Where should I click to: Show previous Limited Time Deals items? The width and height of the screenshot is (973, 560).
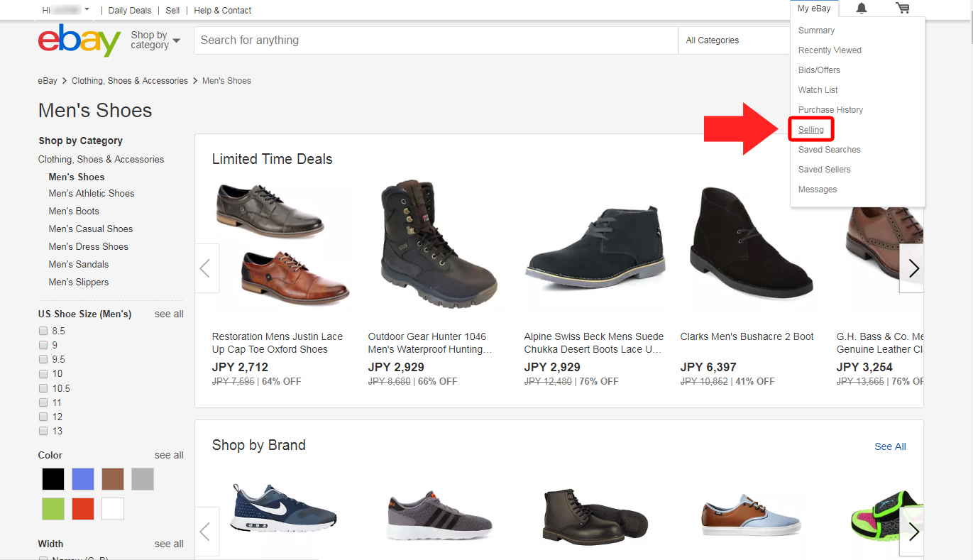[x=207, y=268]
